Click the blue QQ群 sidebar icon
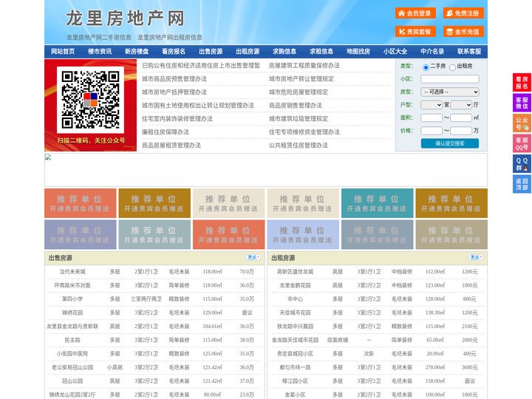The width and height of the screenshot is (532, 399). point(522,164)
